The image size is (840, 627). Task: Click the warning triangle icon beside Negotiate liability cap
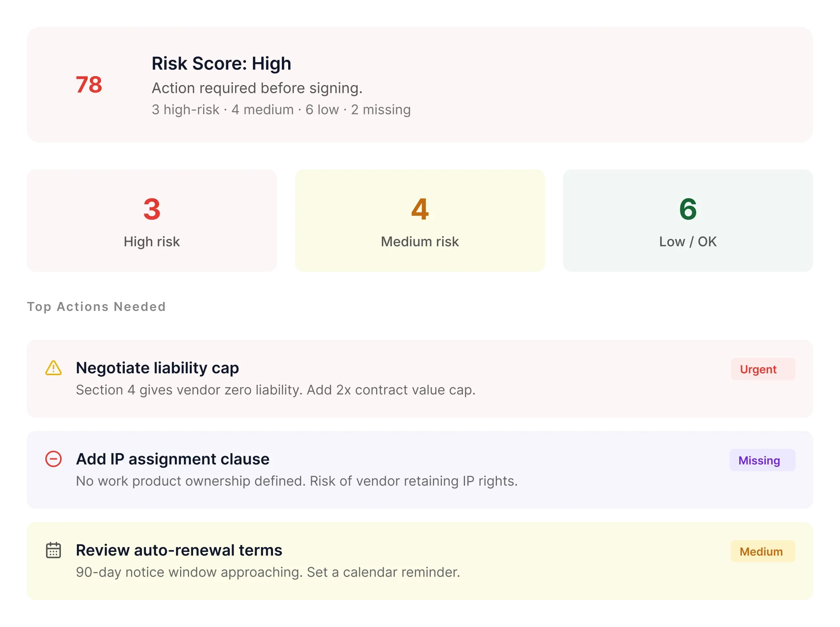click(53, 367)
